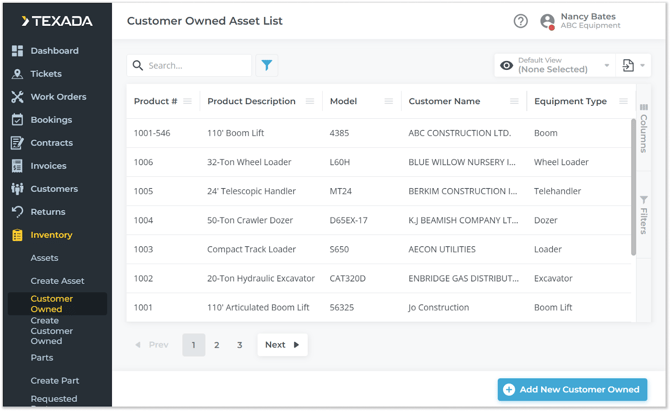Click the Nancy Bates user avatar icon
The image size is (670, 411).
point(547,21)
